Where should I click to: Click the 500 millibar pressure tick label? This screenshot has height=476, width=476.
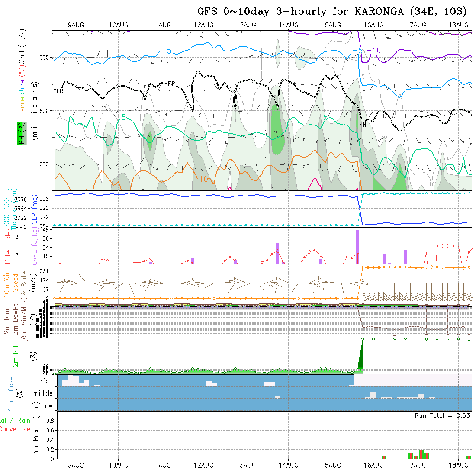tap(44, 58)
